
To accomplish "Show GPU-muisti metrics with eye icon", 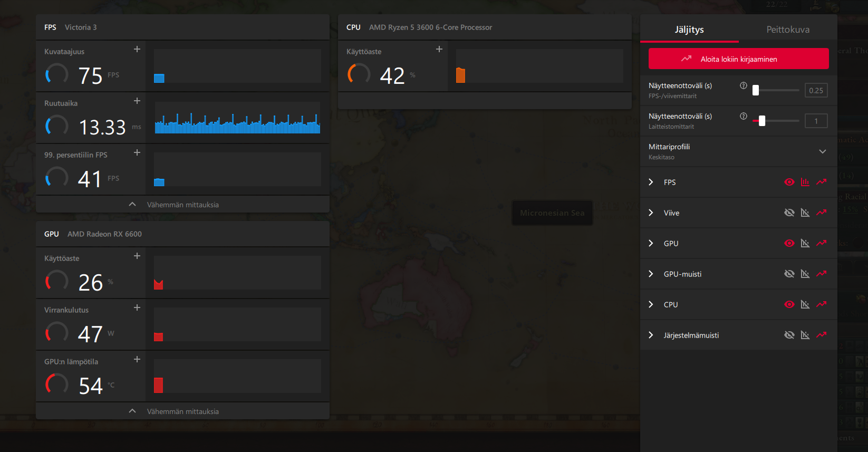I will (x=789, y=274).
